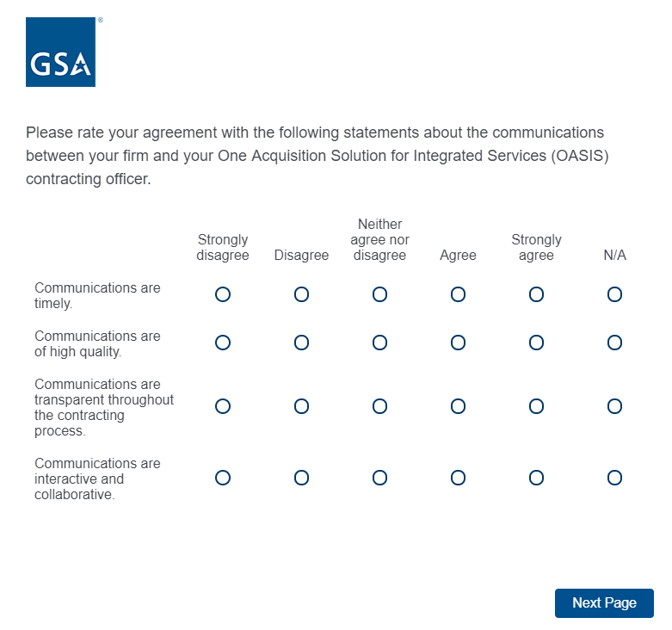
Task: Choose Disagree for interactive and collaborative
Action: pyautogui.click(x=301, y=478)
